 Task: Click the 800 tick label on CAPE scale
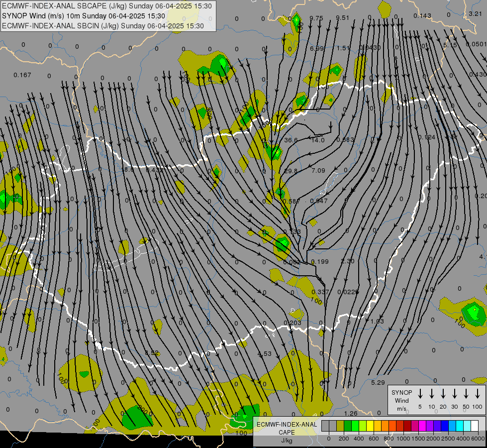coord(389,439)
